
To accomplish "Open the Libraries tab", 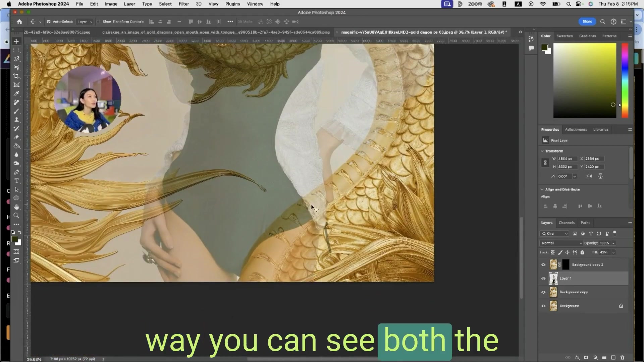I will point(601,129).
